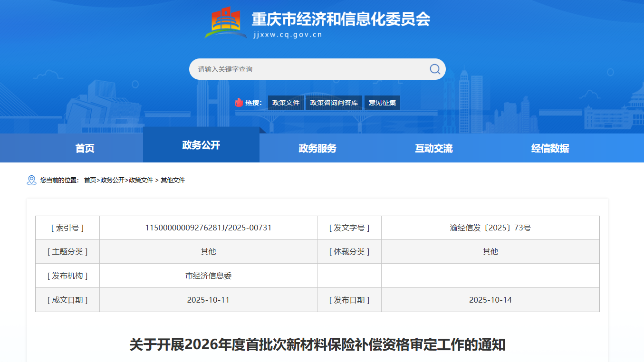
Task: Click the [ 索引号 ] label cell
Action: click(x=67, y=228)
